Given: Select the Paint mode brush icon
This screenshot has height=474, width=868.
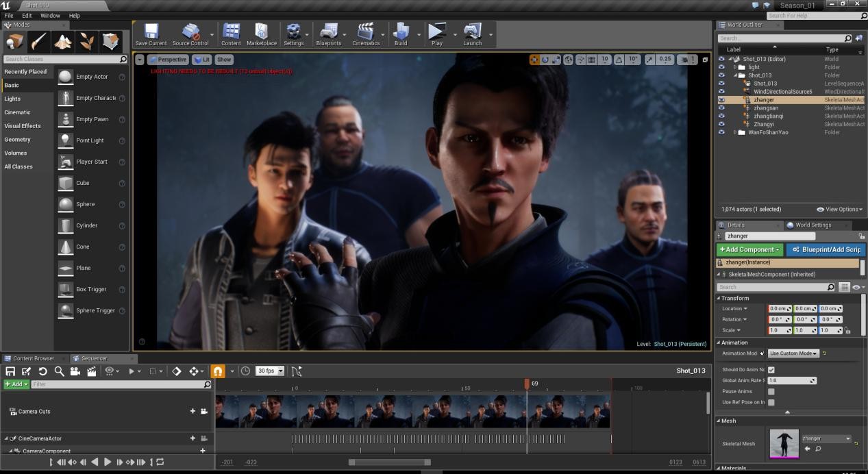Looking at the screenshot, I should pyautogui.click(x=38, y=42).
